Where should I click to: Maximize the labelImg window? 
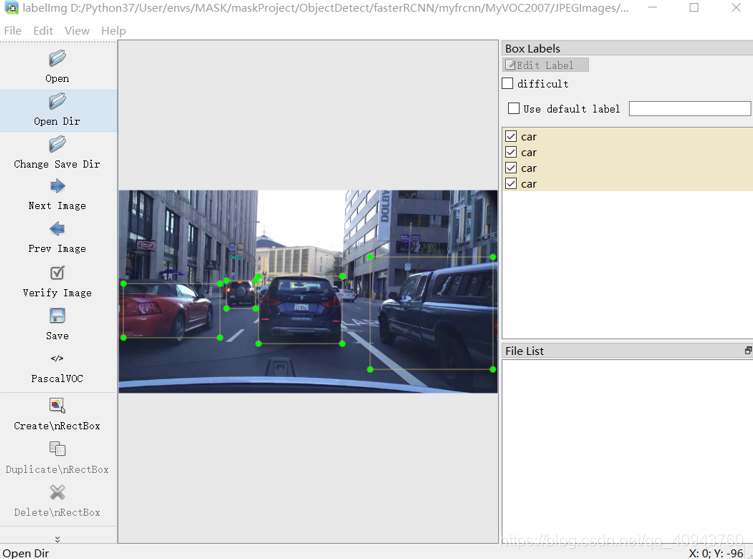[x=694, y=8]
